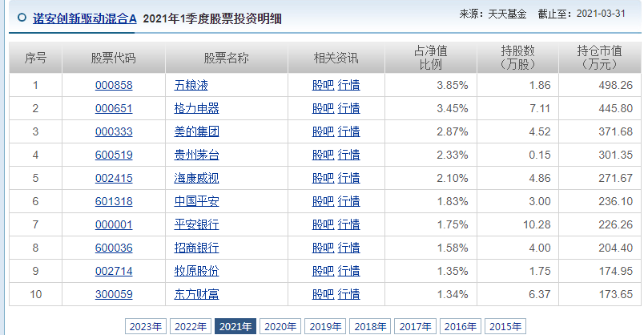Select the active 2021年 tab
644x335 pixels.
[235, 326]
